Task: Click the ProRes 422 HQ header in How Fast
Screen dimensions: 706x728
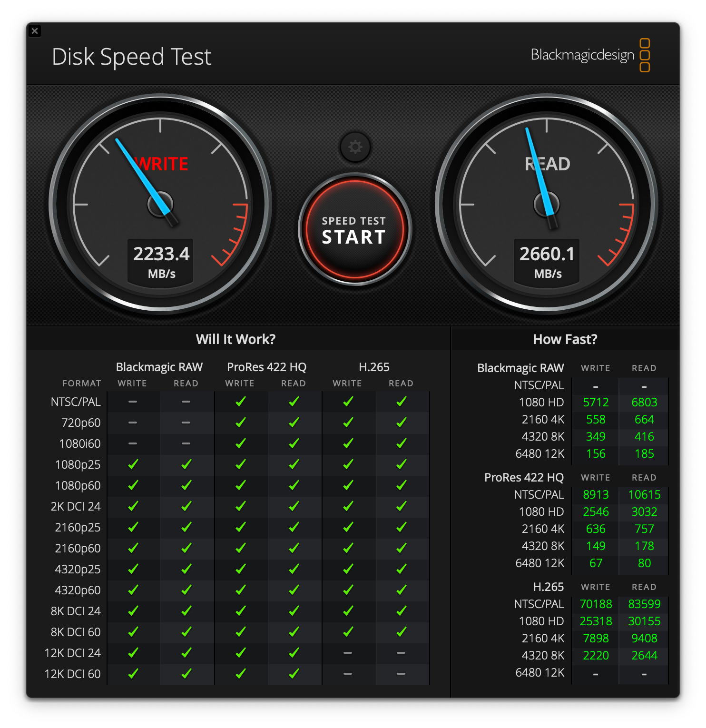Action: coord(524,478)
